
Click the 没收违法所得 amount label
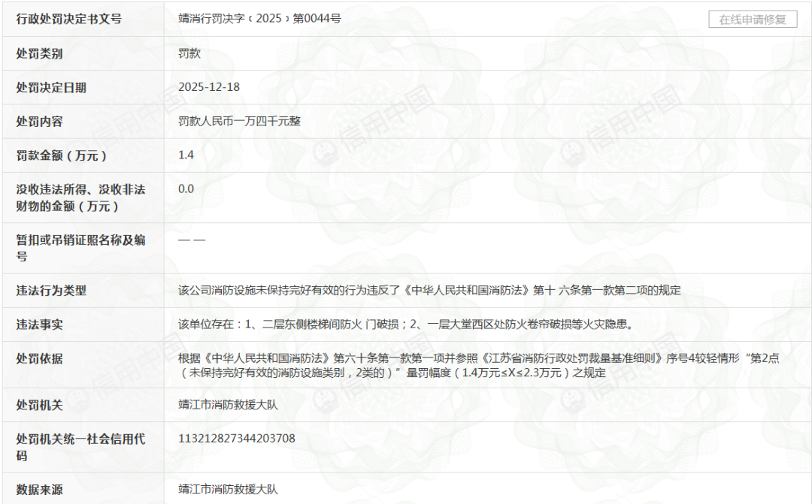click(x=80, y=198)
